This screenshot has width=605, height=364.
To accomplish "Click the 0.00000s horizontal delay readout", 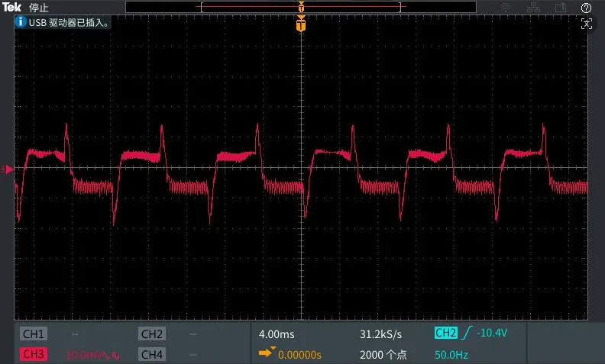I will point(299,354).
